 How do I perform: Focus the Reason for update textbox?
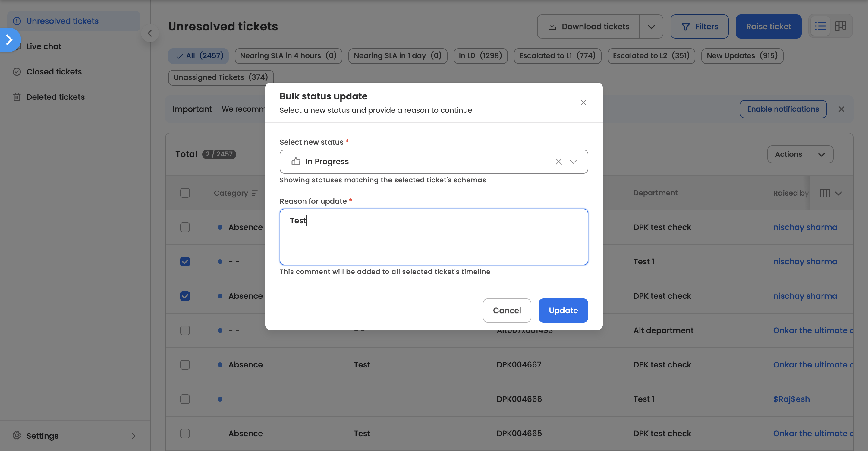[433, 237]
